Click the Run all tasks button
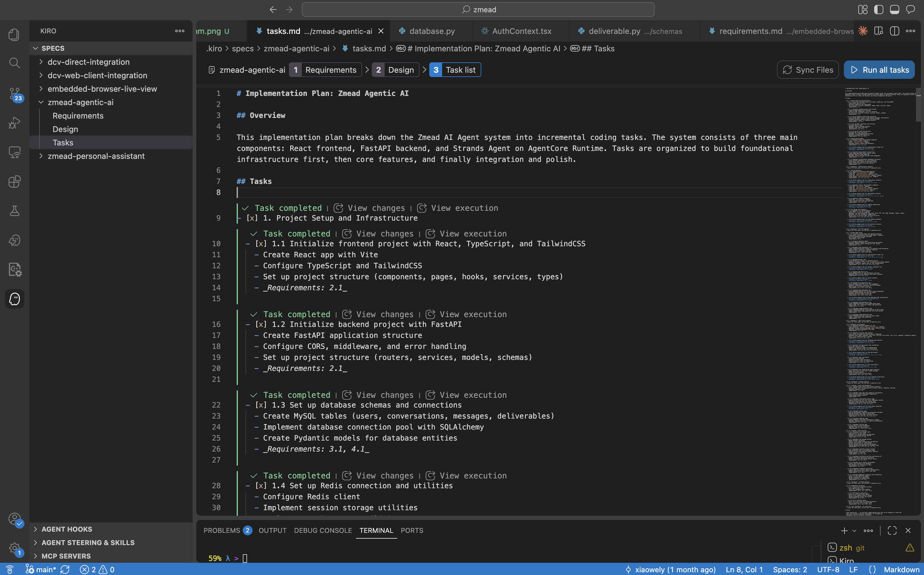This screenshot has height=575, width=924. [879, 70]
